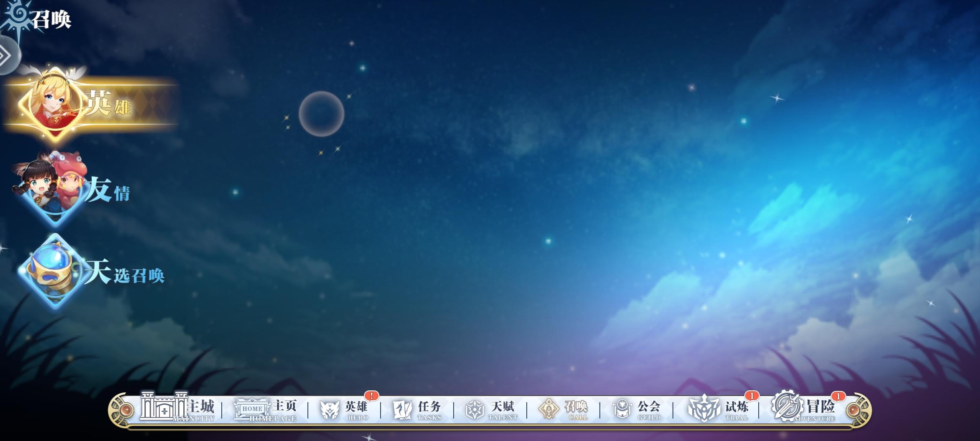This screenshot has height=441, width=980.
Task: Open the Adventure gear-sword icon
Action: (788, 407)
